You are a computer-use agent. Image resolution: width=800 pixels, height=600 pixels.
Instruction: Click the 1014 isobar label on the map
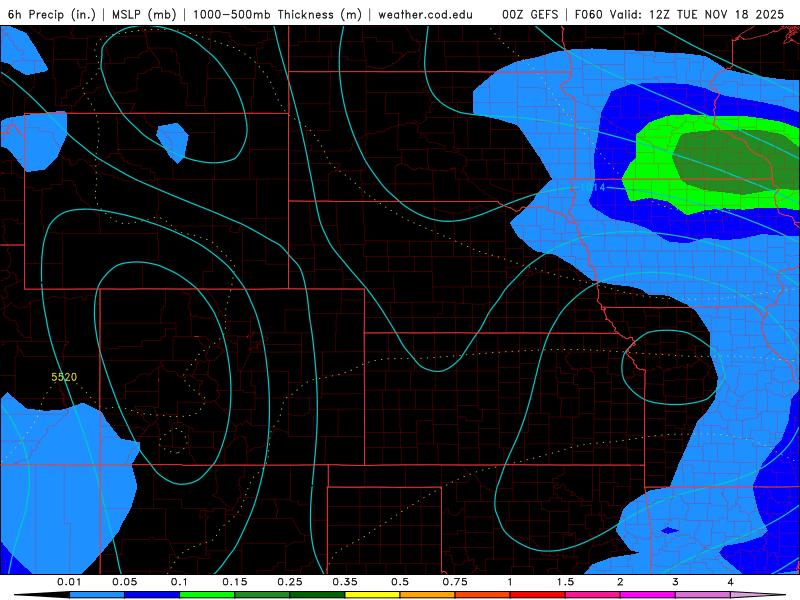pyautogui.click(x=592, y=187)
